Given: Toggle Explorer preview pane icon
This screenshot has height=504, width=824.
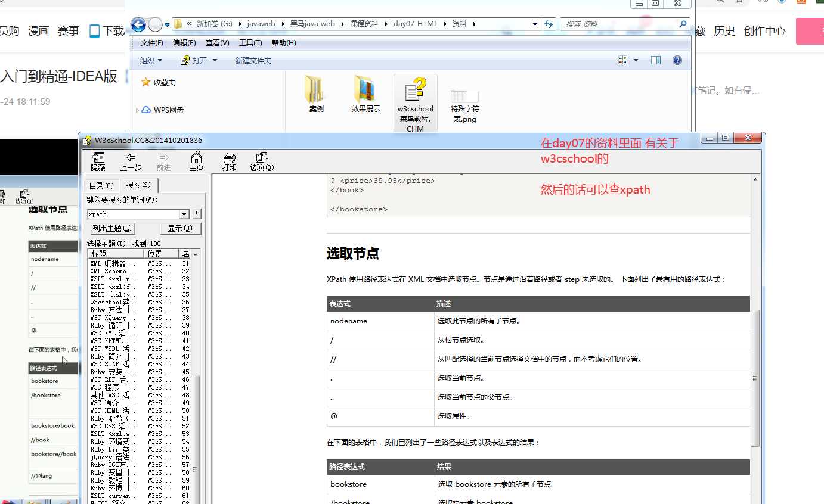Looking at the screenshot, I should pyautogui.click(x=656, y=60).
